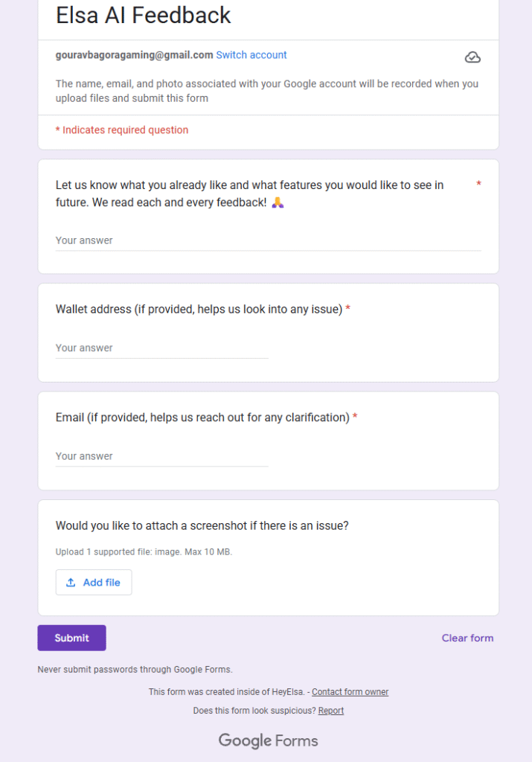Click the gouravbagoragaming@gmail.com account text

click(134, 55)
